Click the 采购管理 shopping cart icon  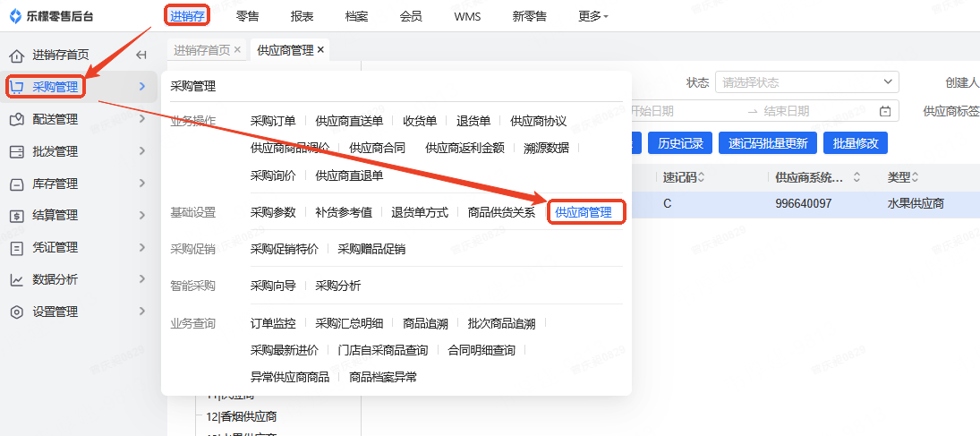17,88
